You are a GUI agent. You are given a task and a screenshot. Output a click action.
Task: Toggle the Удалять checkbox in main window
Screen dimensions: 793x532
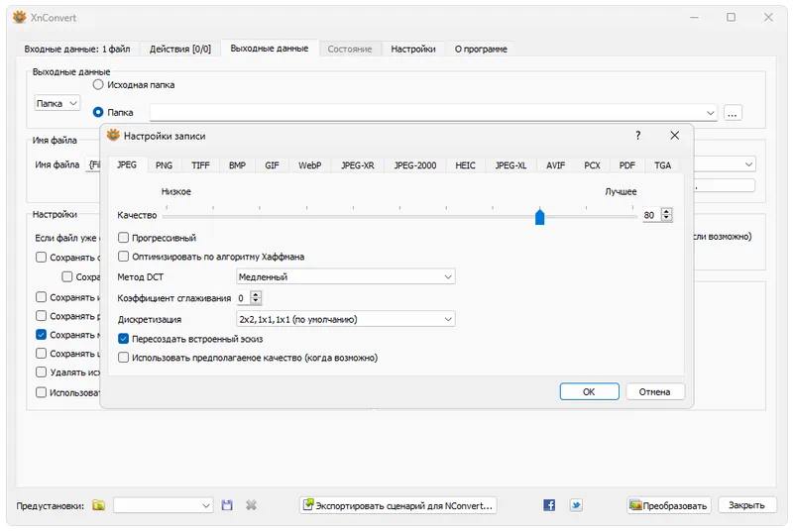(x=42, y=372)
